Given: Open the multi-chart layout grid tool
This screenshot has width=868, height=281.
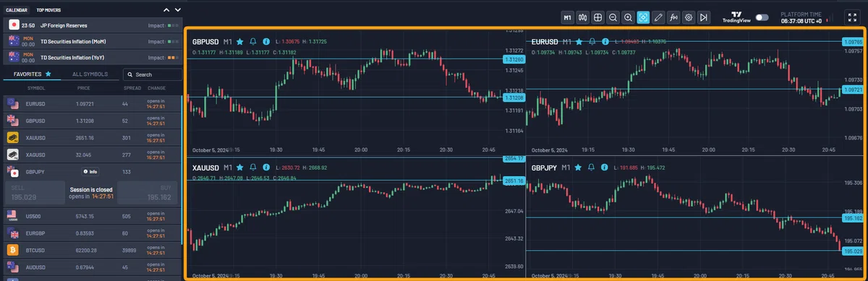Looking at the screenshot, I should click(x=598, y=17).
